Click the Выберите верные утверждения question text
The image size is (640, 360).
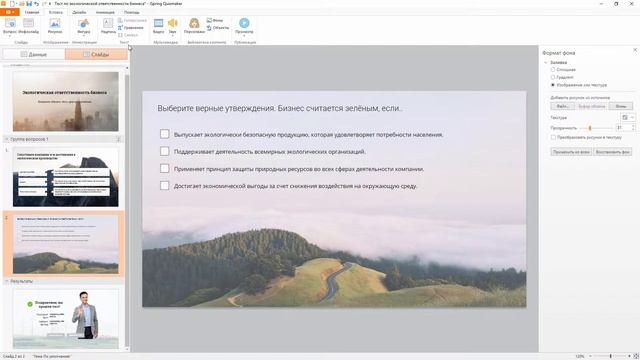(280, 108)
